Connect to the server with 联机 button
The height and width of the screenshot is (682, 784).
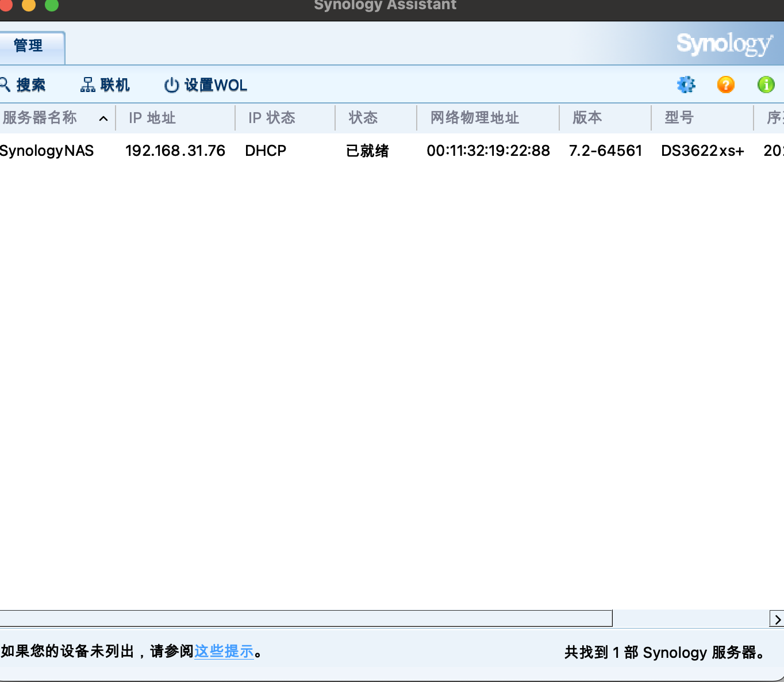tap(105, 85)
